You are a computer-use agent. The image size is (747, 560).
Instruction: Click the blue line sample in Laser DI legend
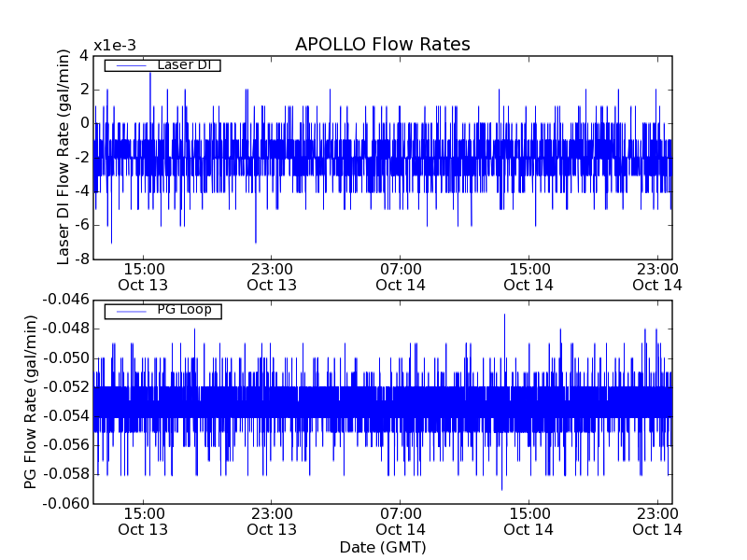tap(131, 65)
